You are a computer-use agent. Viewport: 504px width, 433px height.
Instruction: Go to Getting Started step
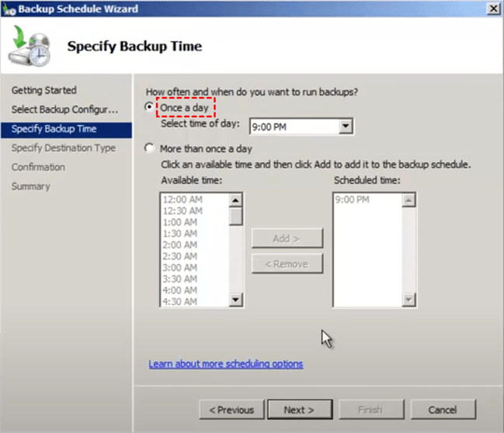point(44,90)
